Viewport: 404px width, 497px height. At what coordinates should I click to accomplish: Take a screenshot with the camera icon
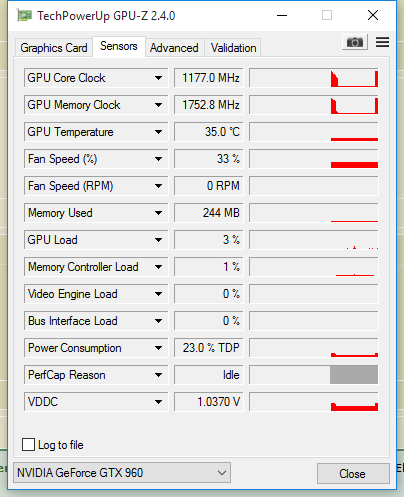click(x=355, y=42)
